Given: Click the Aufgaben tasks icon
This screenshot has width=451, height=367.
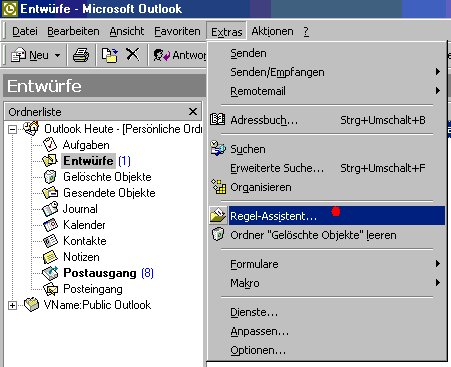Looking at the screenshot, I should [x=50, y=144].
